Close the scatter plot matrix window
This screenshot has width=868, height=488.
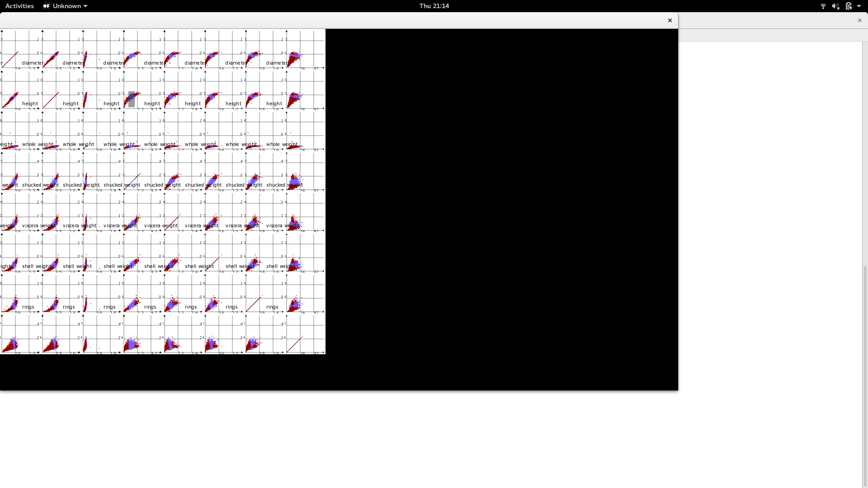point(670,20)
